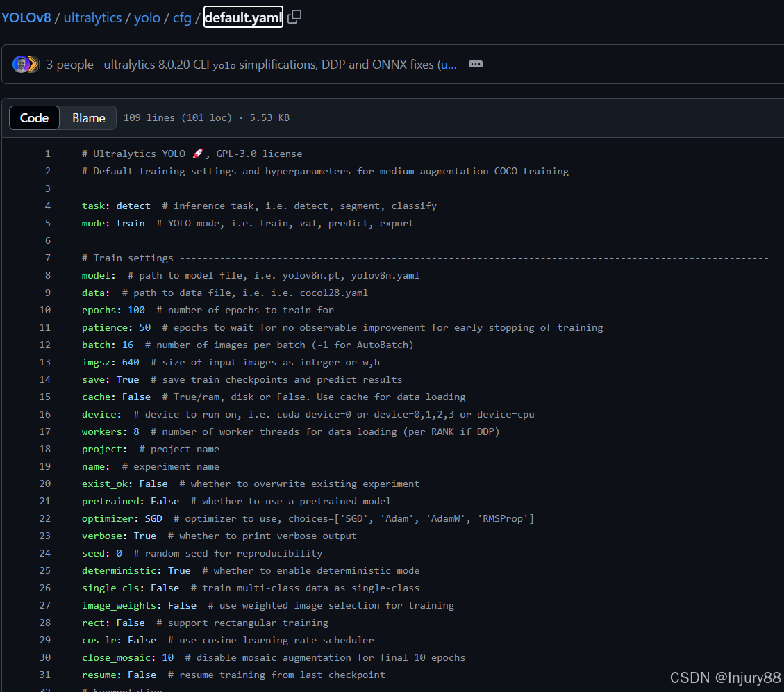Click the 'device:' setting key
This screenshot has width=784, height=692.
101,414
